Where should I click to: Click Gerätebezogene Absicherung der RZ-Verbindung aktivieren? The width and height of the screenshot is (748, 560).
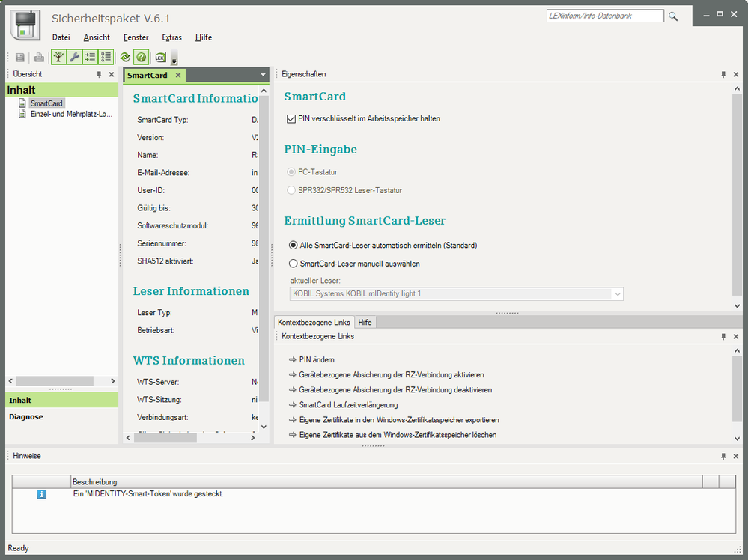tap(392, 375)
